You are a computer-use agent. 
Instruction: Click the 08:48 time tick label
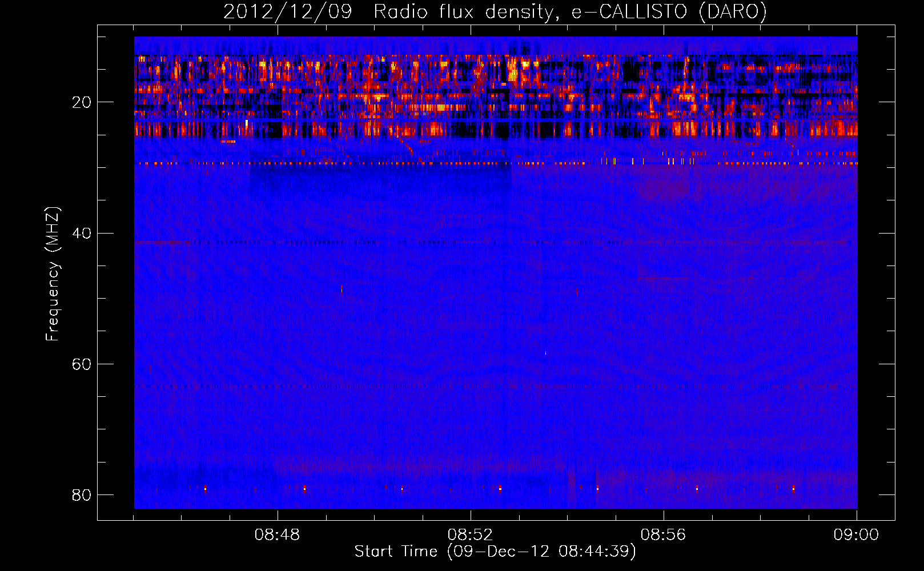tap(278, 535)
